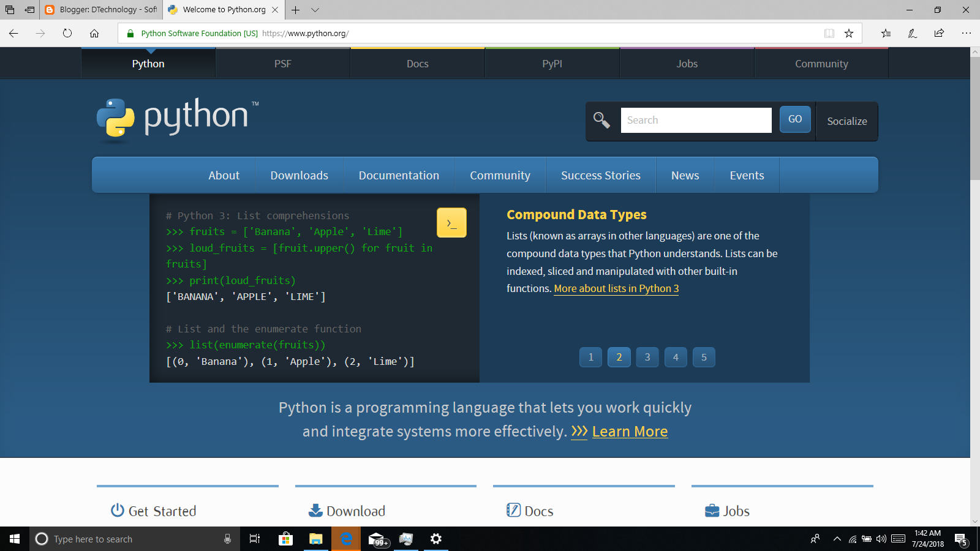Open the About menu

(x=224, y=175)
